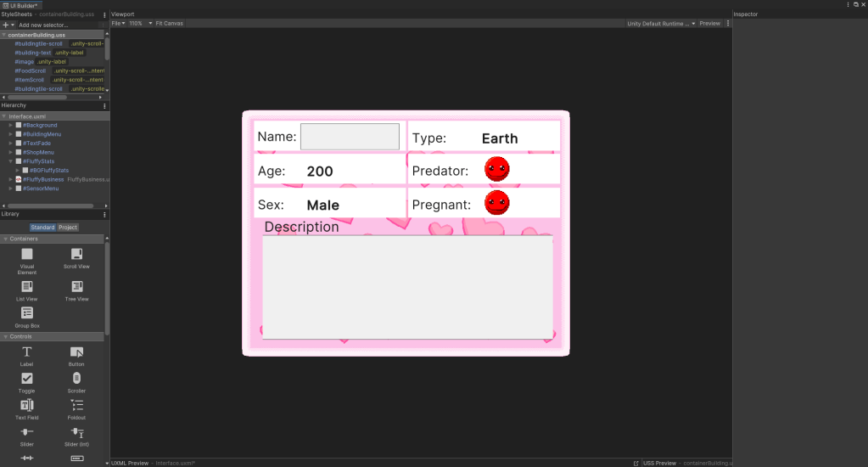The width and height of the screenshot is (868, 467).
Task: Collapse the Interface.uxml root node
Action: pyautogui.click(x=4, y=116)
